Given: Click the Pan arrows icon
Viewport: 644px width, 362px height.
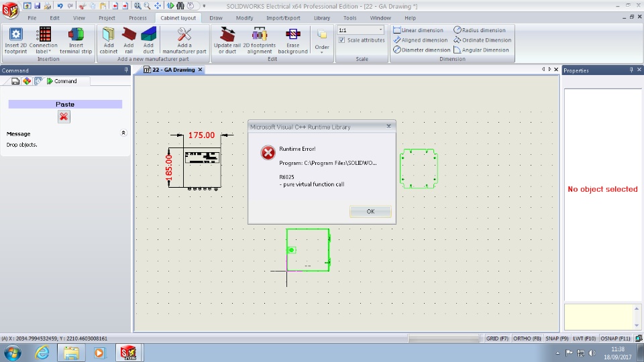Looking at the screenshot, I should coord(158,6).
